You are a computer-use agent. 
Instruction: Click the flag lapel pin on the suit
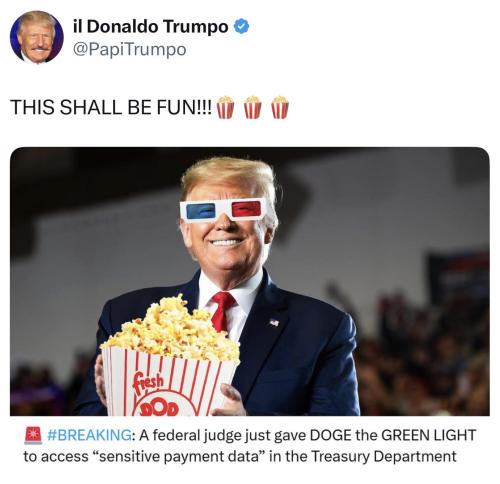tap(274, 322)
